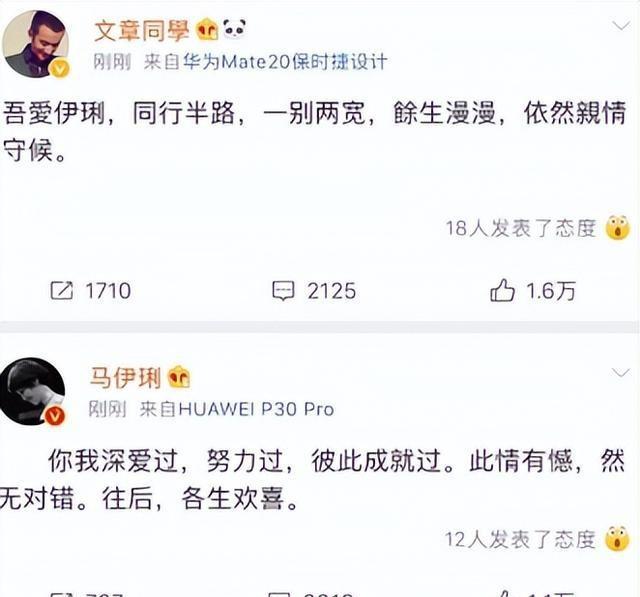Open the repost icon showing 1710
Image resolution: width=640 pixels, height=597 pixels.
(62, 291)
